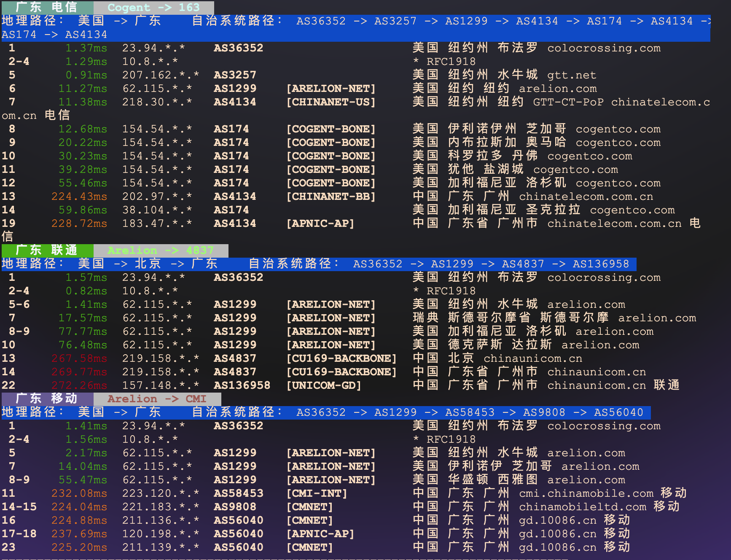Select the latency value '12.68ms'
The height and width of the screenshot is (560, 731).
[x=83, y=129]
